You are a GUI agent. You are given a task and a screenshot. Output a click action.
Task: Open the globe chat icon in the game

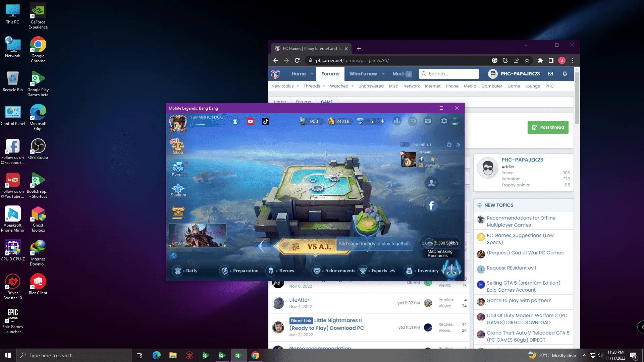click(x=174, y=256)
